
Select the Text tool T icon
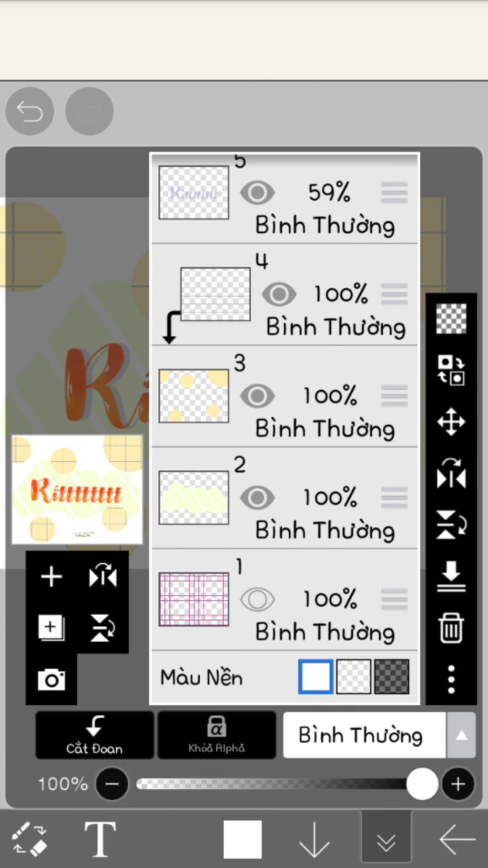click(x=100, y=839)
